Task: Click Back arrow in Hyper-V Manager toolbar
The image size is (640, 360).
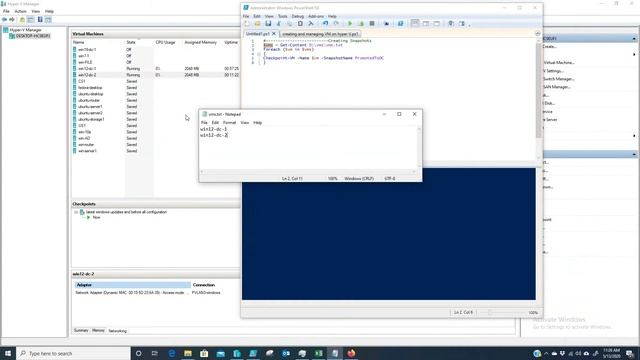Action: (4, 20)
